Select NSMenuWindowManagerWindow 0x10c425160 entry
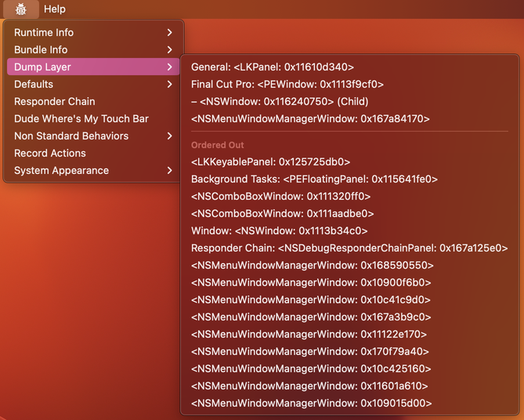Viewport: 524px width, 420px height. (349, 369)
